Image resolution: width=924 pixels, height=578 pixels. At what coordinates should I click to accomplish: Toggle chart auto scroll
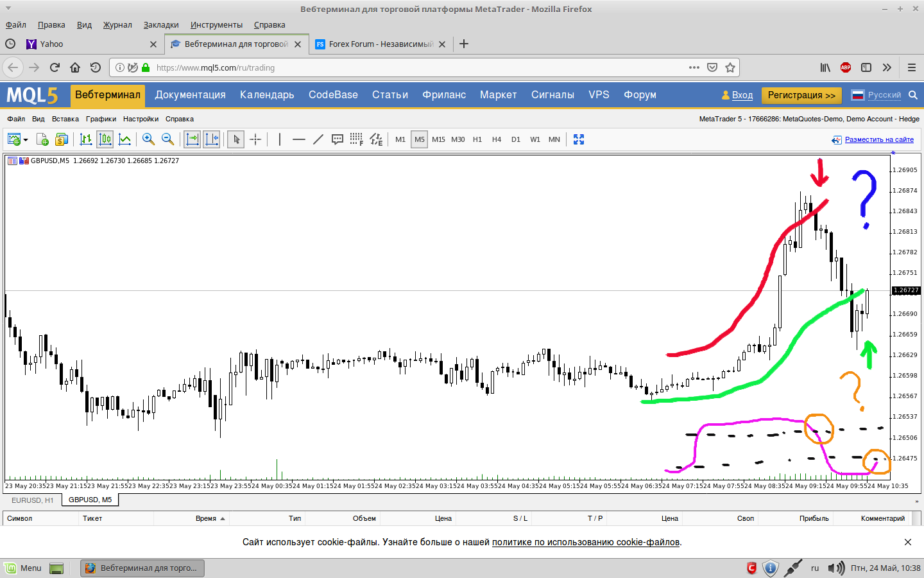[x=192, y=139]
